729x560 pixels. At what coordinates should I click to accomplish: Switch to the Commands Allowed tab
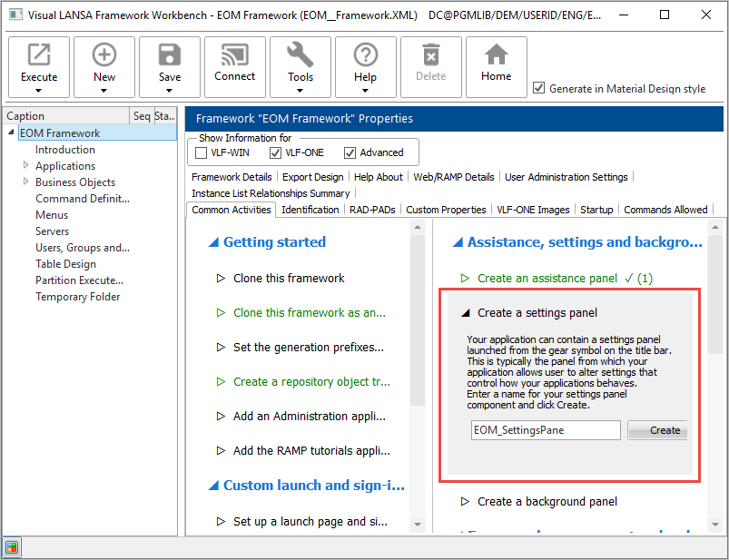(x=665, y=210)
